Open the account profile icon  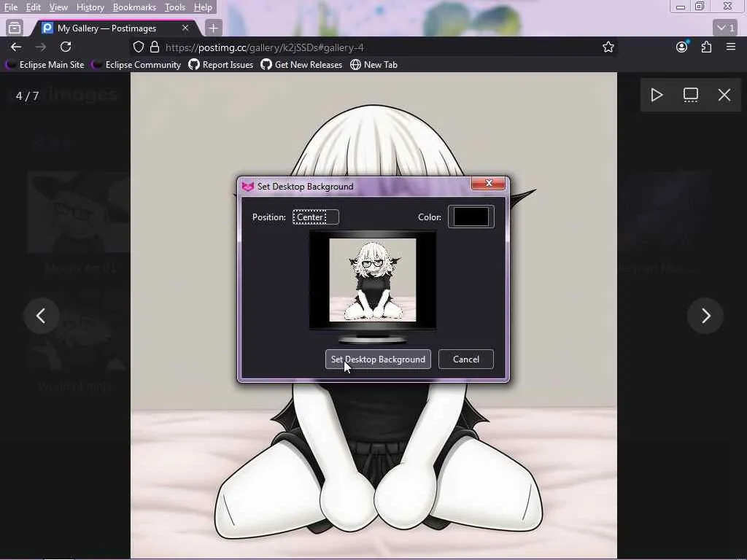pyautogui.click(x=682, y=47)
